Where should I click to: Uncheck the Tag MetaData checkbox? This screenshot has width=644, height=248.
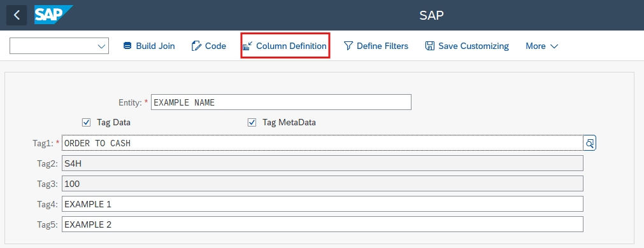click(x=252, y=122)
